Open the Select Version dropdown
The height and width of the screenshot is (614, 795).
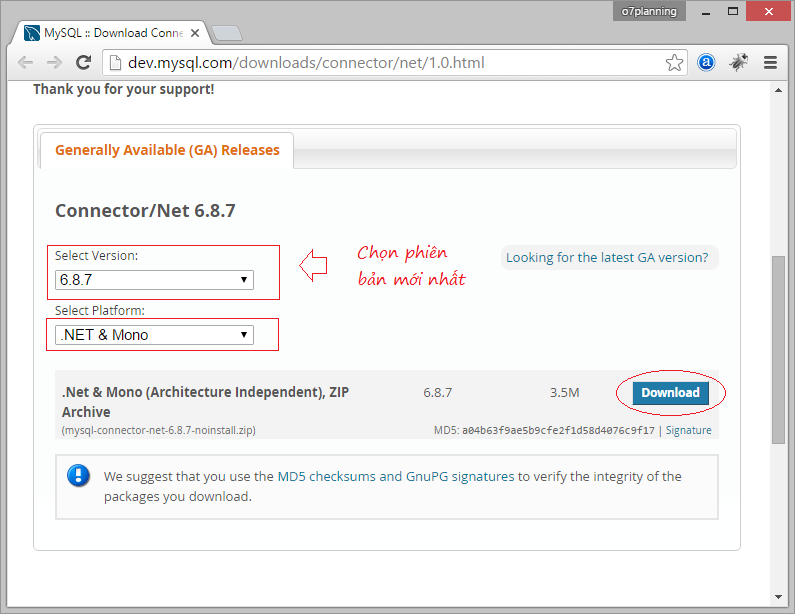tap(154, 280)
